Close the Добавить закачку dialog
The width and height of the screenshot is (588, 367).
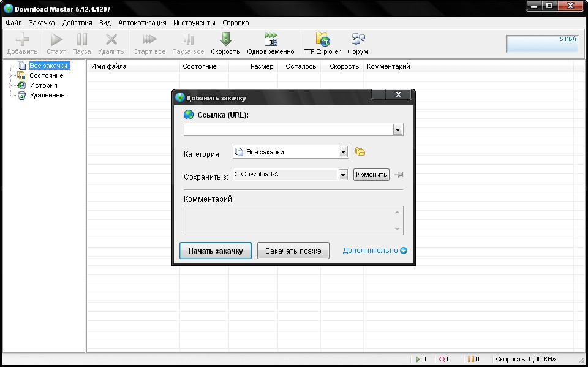click(x=399, y=94)
